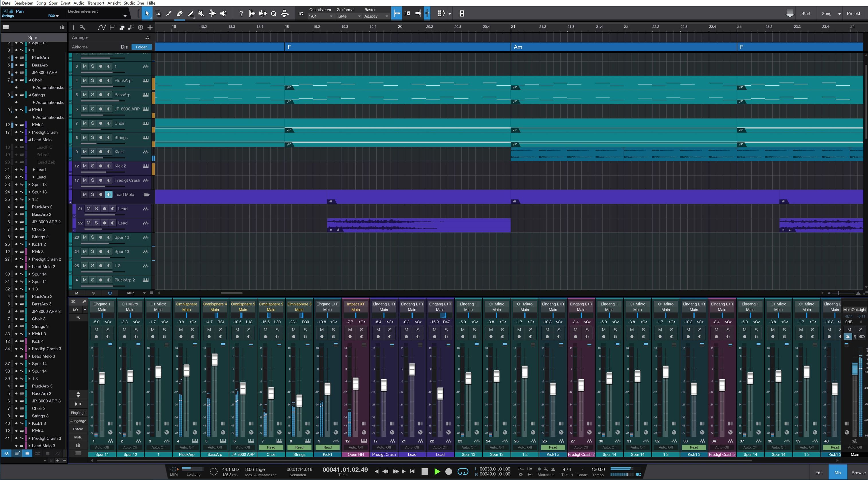This screenshot has width=868, height=480.
Task: Click the Add Tracks plus icon
Action: click(150, 27)
